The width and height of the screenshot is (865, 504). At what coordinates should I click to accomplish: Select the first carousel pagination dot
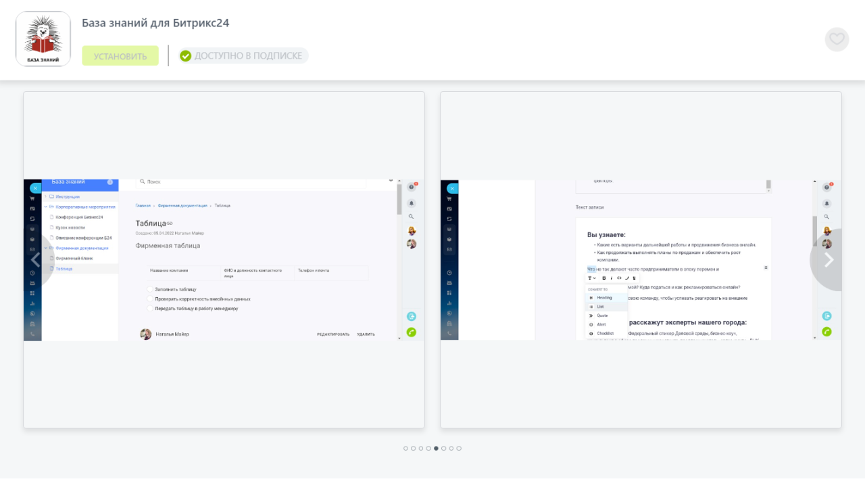point(406,449)
